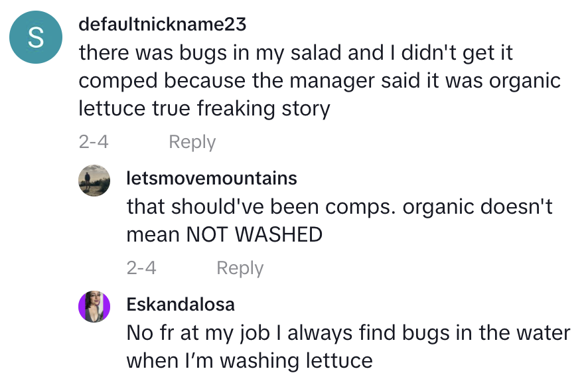Open the defaultnickname23 username profile
Viewport: 588px width, 381px height.
pyautogui.click(x=162, y=25)
